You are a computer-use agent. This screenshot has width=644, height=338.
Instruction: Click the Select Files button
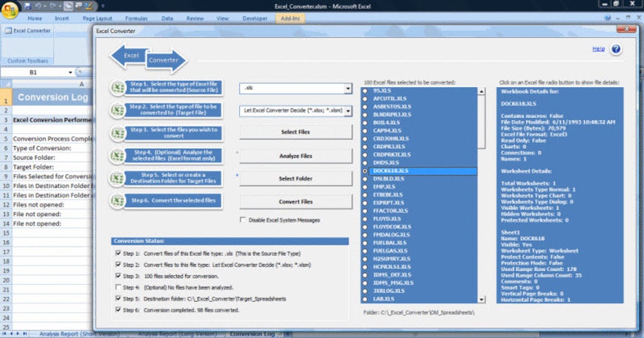295,132
